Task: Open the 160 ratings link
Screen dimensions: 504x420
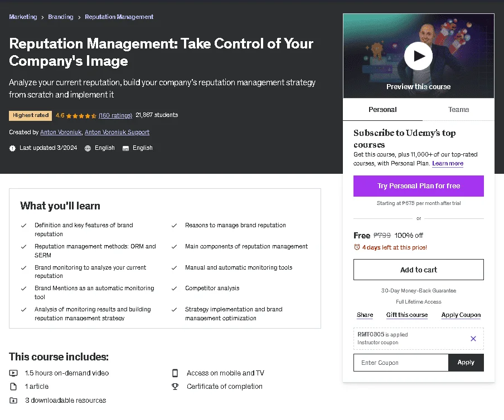Action: [x=115, y=115]
